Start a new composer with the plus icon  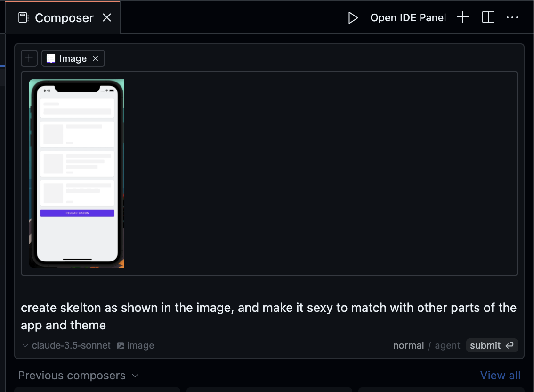click(463, 18)
